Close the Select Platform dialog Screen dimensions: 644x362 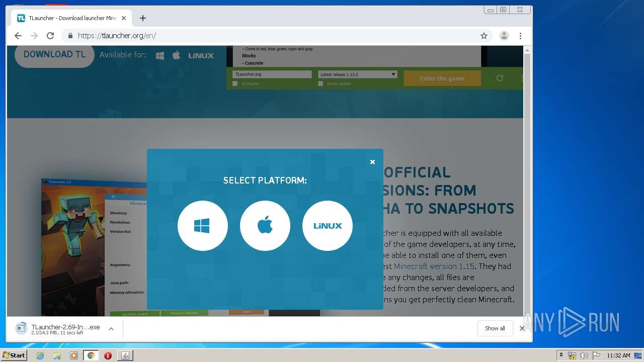point(372,162)
